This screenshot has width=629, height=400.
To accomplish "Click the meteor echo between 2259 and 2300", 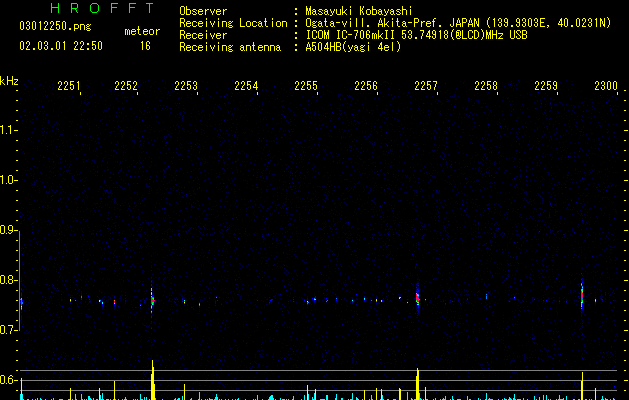I will pyautogui.click(x=582, y=297).
